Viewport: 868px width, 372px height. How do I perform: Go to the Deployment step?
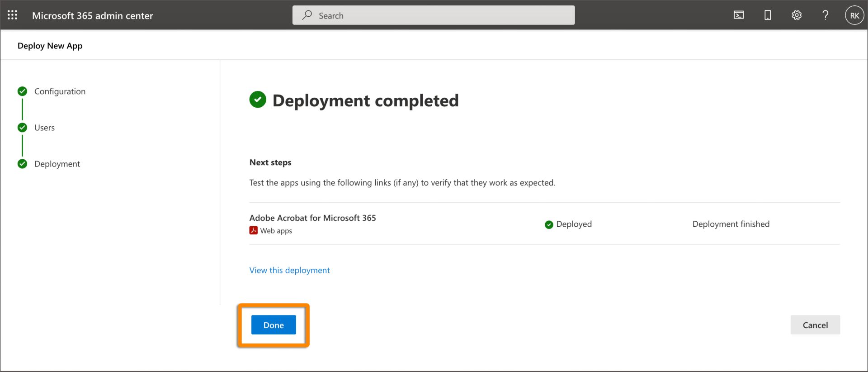(x=57, y=164)
